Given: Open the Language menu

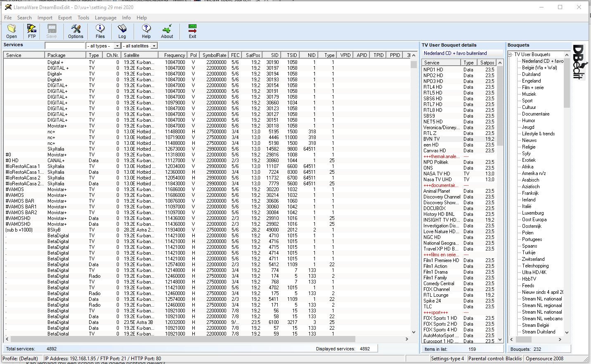Looking at the screenshot, I should click(106, 18).
